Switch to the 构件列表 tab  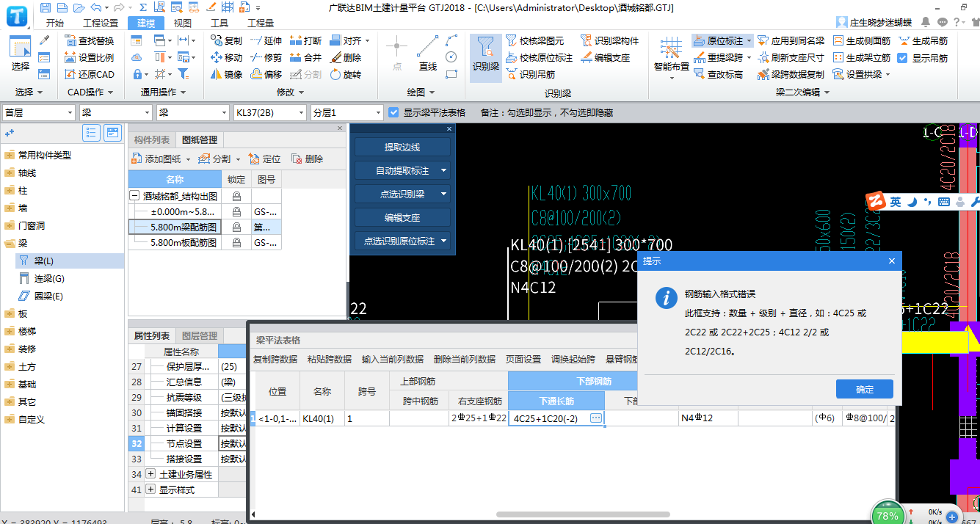(x=152, y=140)
